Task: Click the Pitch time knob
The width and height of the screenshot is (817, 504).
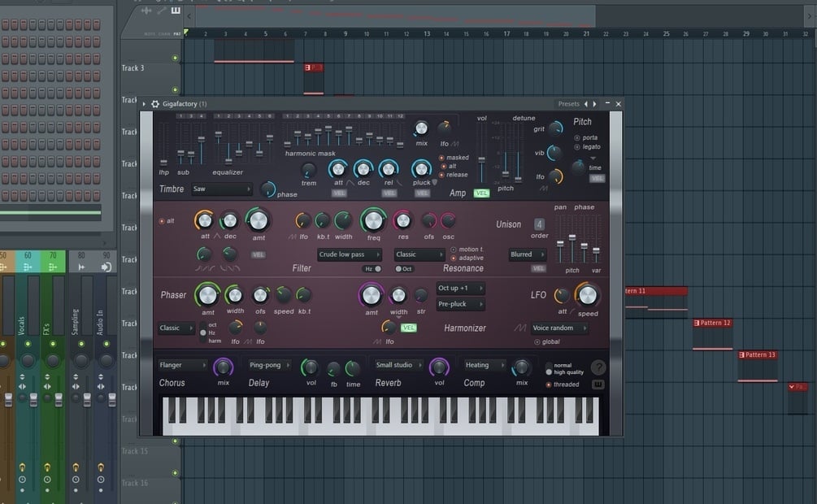Action: 578,167
